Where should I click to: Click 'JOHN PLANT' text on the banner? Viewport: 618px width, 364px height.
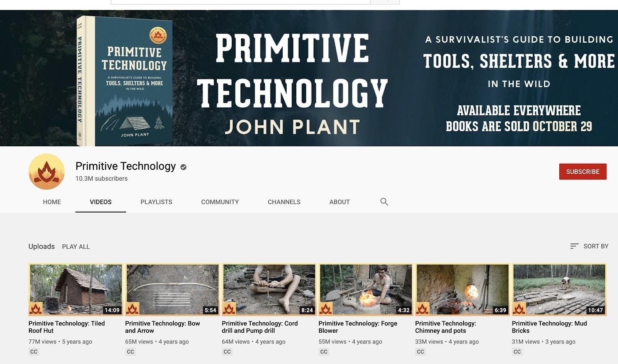[x=292, y=127]
